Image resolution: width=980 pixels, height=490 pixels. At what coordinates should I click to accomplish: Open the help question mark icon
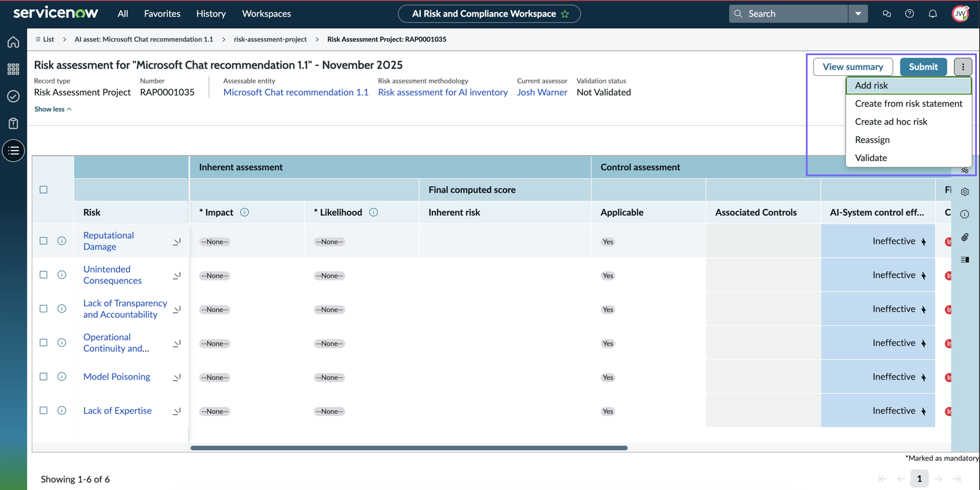tap(910, 13)
